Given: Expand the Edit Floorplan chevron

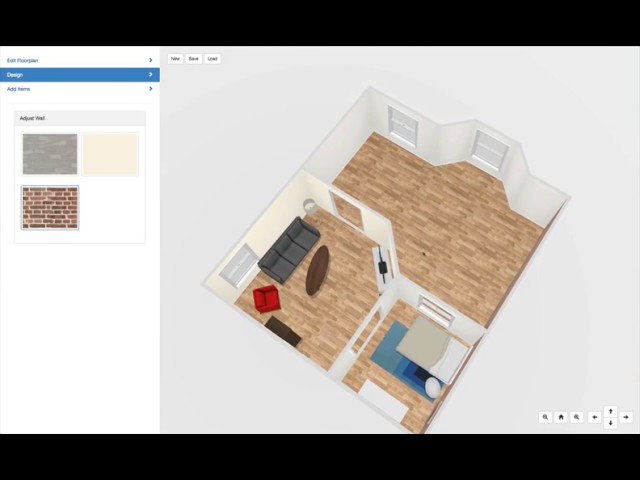Looking at the screenshot, I should pyautogui.click(x=151, y=60).
